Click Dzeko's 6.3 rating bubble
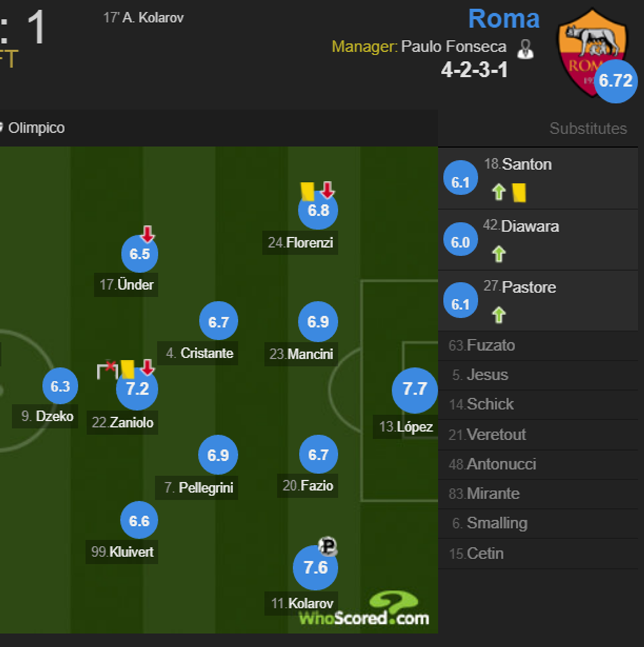644x647 pixels. (60, 386)
